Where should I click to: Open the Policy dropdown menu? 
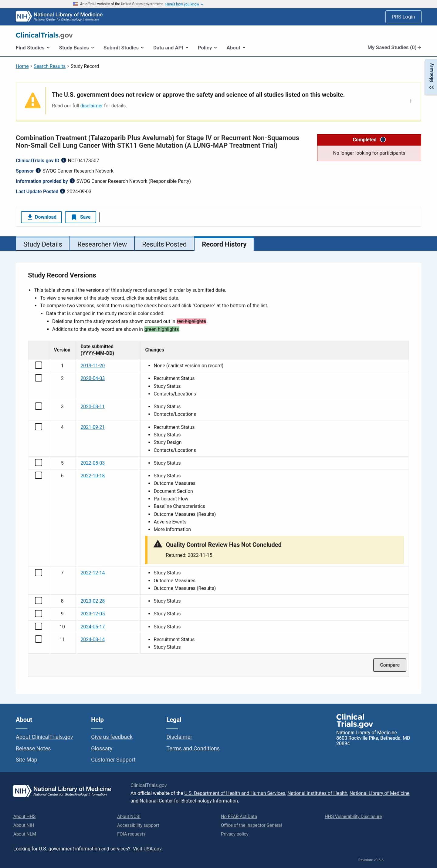click(207, 48)
